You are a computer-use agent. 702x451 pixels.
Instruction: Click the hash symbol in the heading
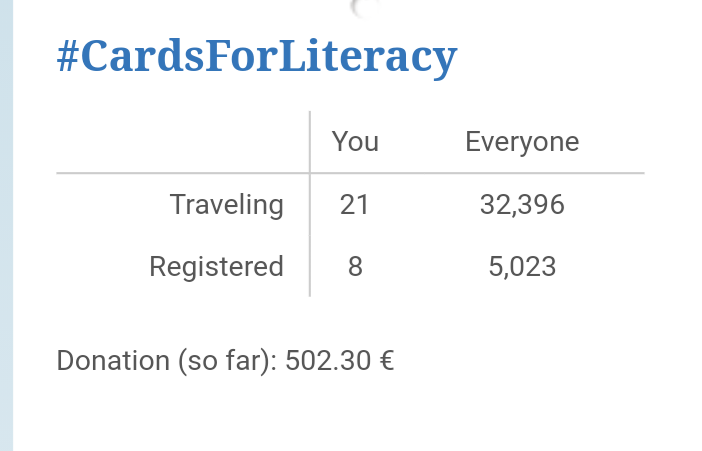[x=68, y=57]
